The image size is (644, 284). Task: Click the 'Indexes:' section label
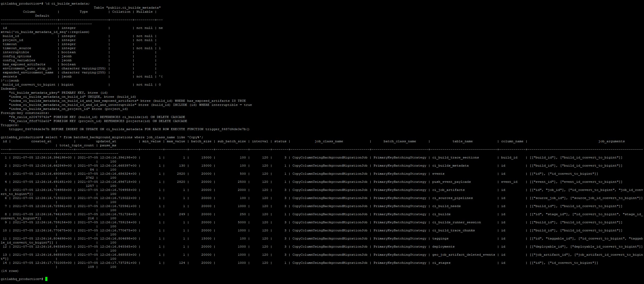9,89
